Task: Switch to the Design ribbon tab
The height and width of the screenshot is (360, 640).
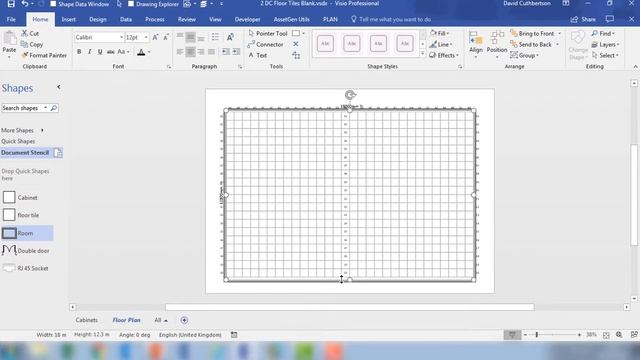Action: coord(98,19)
